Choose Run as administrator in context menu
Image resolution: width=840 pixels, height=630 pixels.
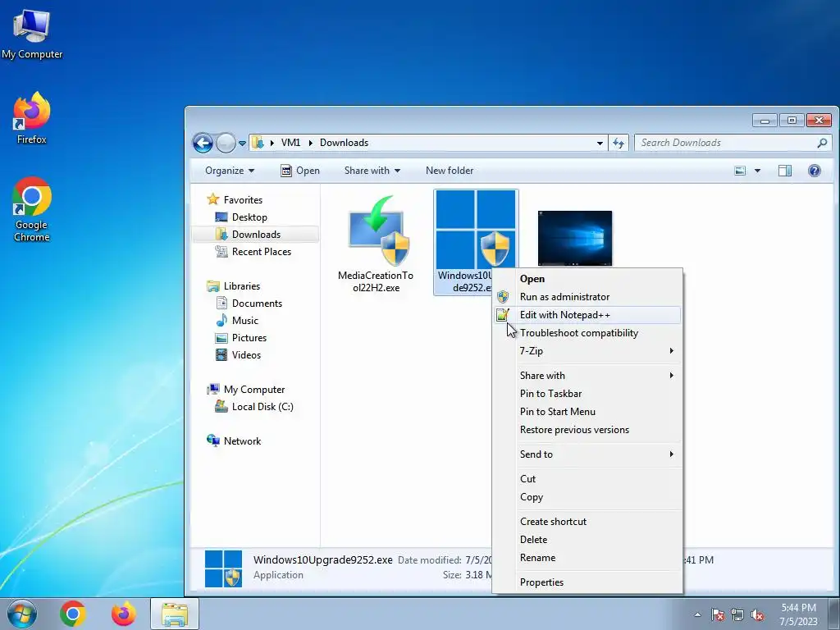[x=587, y=297]
